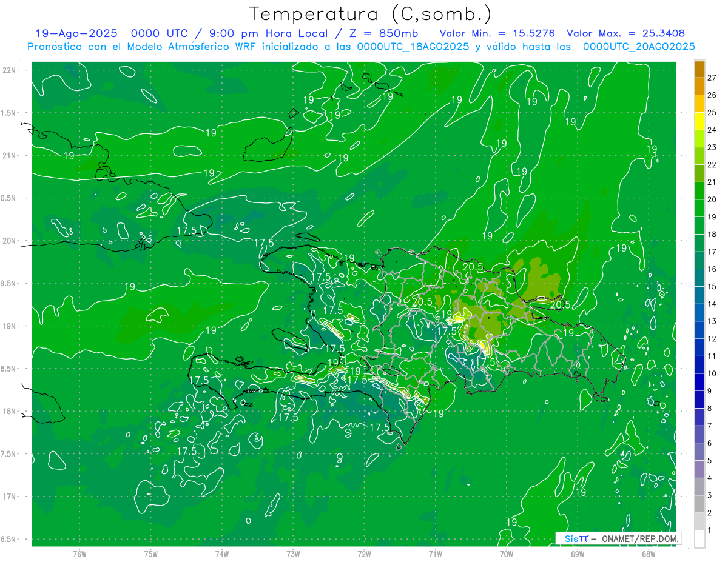
Task: Click '0000UTC_20AGO2025' valid-until time
Action: tap(639, 46)
